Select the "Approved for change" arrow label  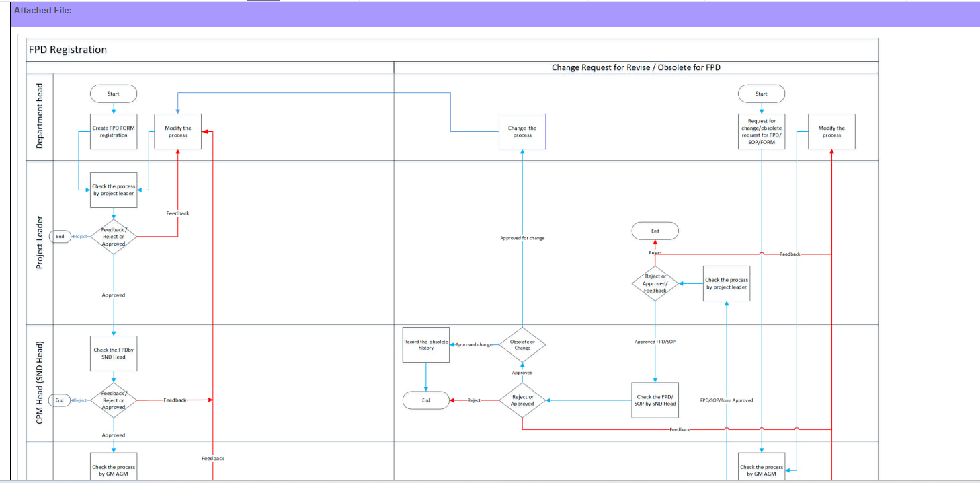(x=522, y=238)
